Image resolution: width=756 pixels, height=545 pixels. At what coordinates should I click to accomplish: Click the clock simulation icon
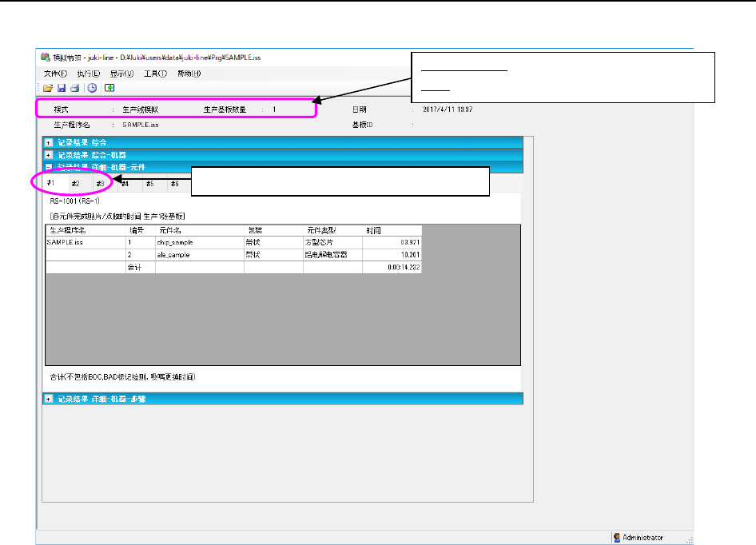[92, 88]
